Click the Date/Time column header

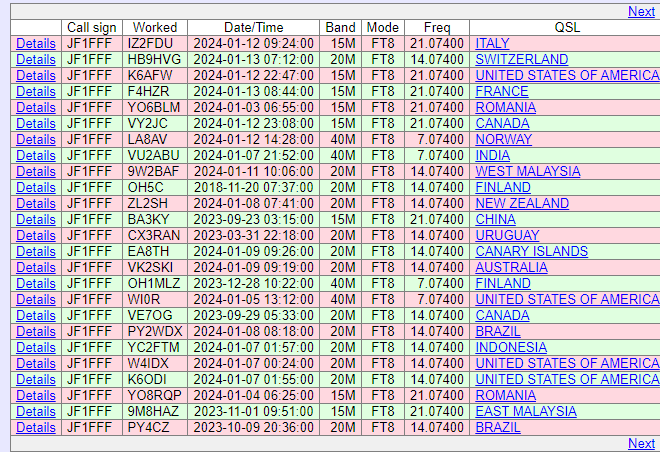click(x=253, y=27)
